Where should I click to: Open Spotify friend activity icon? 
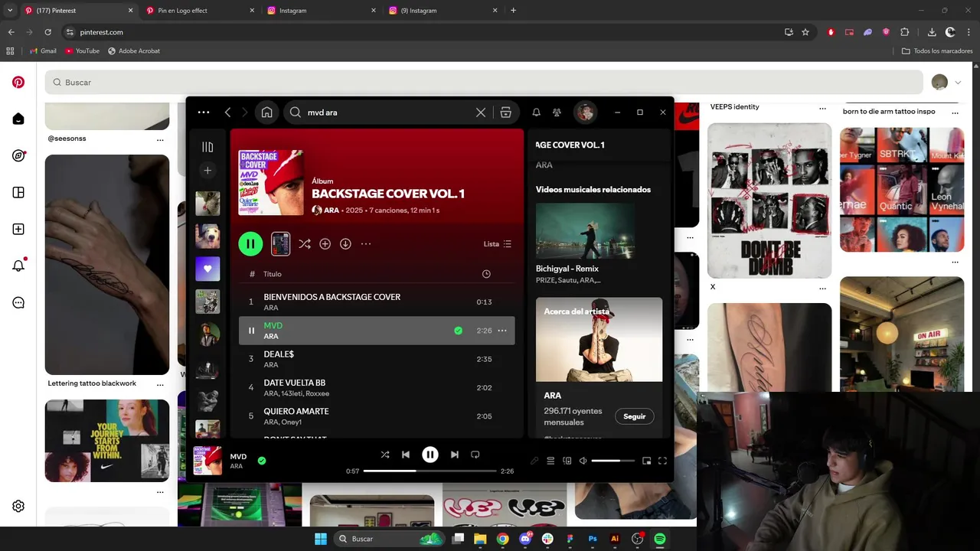(x=557, y=112)
